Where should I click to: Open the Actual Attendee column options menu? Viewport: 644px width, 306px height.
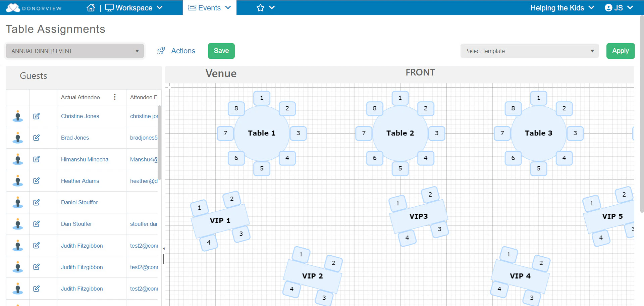click(115, 97)
